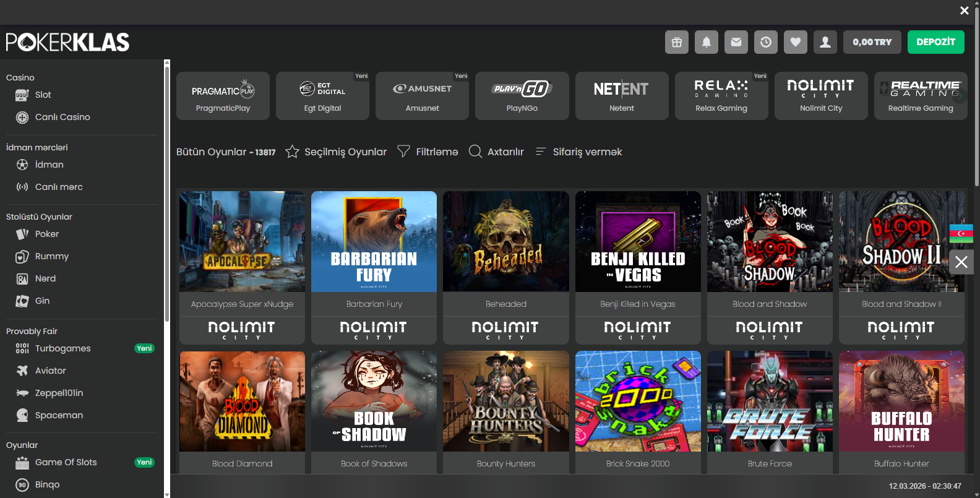Screen dimensions: 980x498
Task: Open the Bütün Oyunlar all games link
Action: (226, 152)
